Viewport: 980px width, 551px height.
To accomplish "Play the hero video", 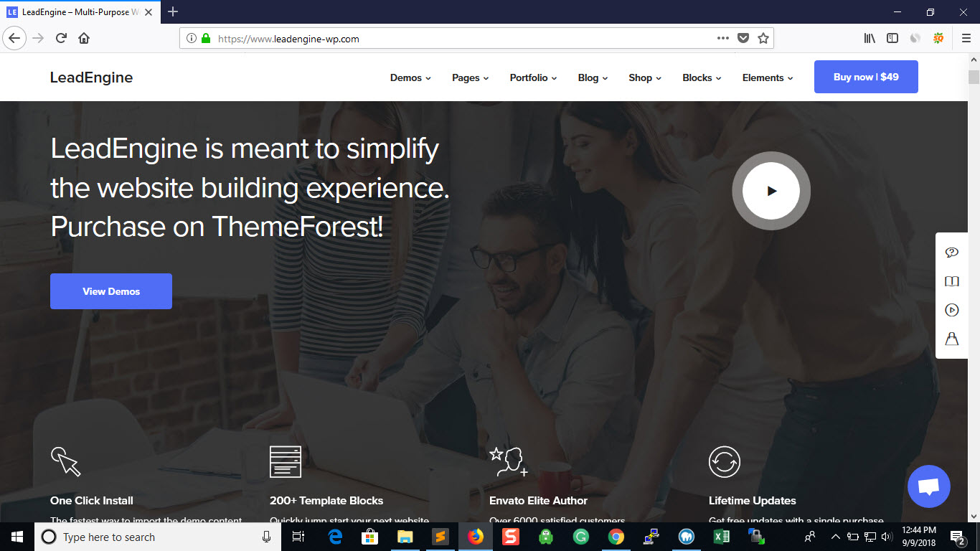I will coord(771,191).
